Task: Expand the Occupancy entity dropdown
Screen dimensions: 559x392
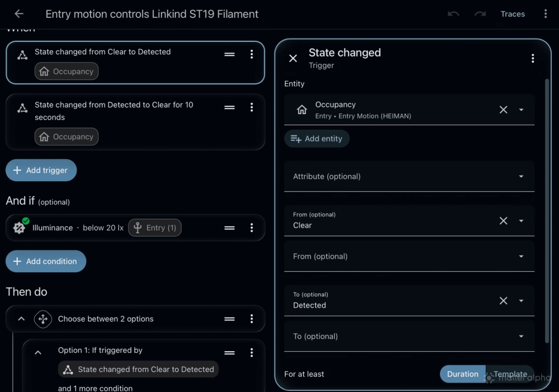Action: [x=521, y=110]
